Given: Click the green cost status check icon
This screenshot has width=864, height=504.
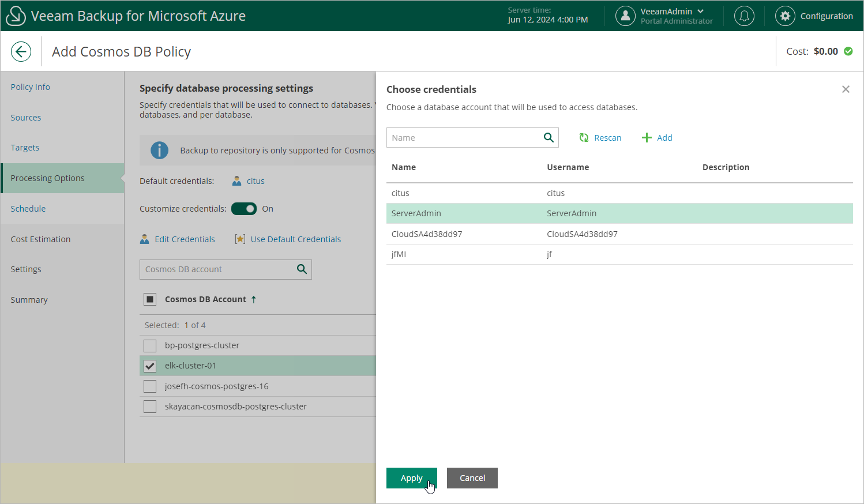Looking at the screenshot, I should [848, 51].
